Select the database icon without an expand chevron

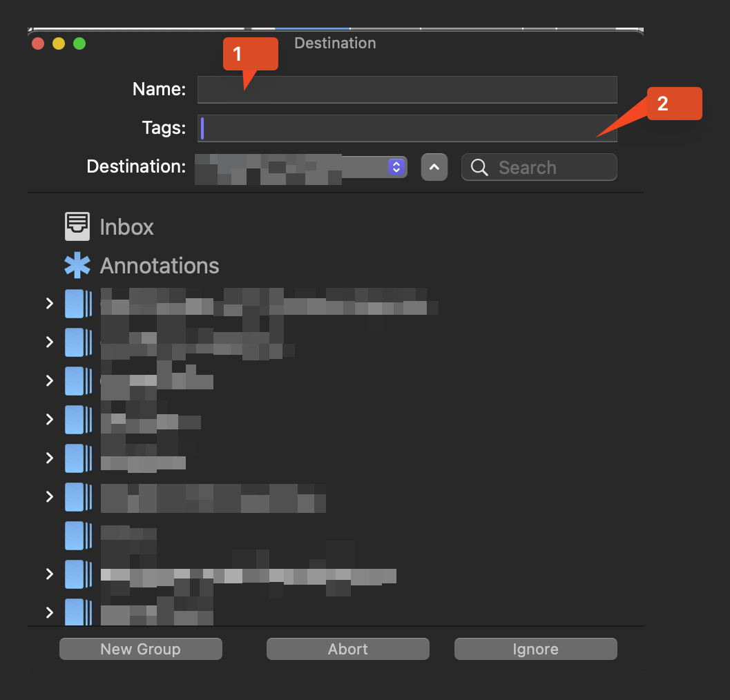point(78,535)
